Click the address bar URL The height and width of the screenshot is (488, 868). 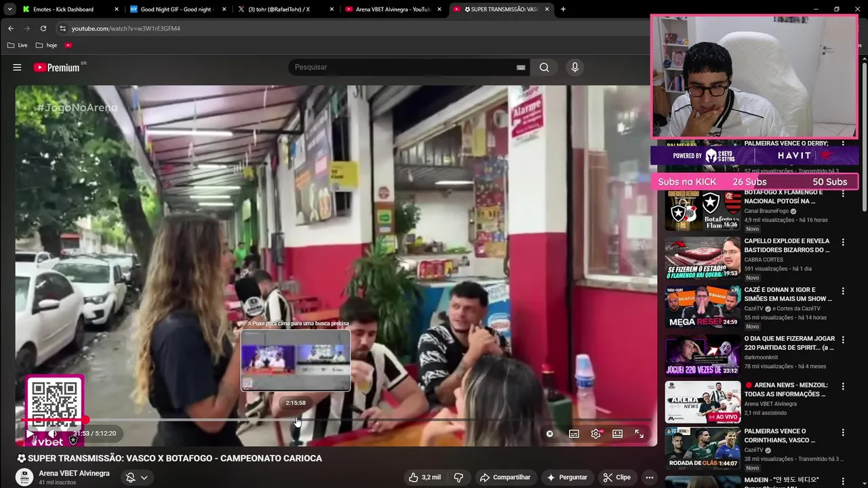click(126, 28)
